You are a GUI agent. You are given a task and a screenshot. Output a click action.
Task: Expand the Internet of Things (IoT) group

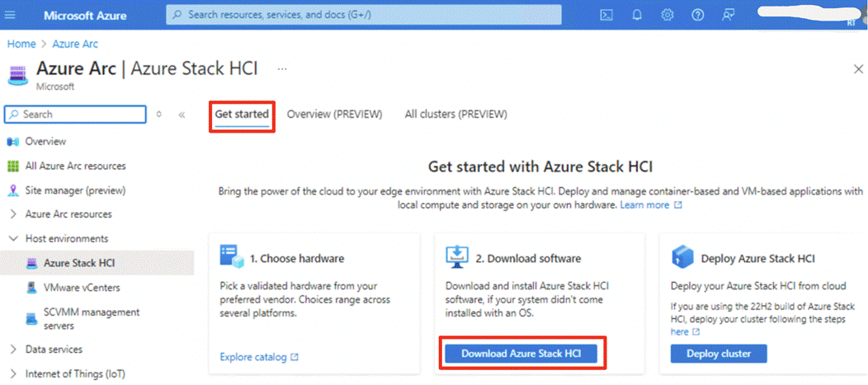click(13, 374)
